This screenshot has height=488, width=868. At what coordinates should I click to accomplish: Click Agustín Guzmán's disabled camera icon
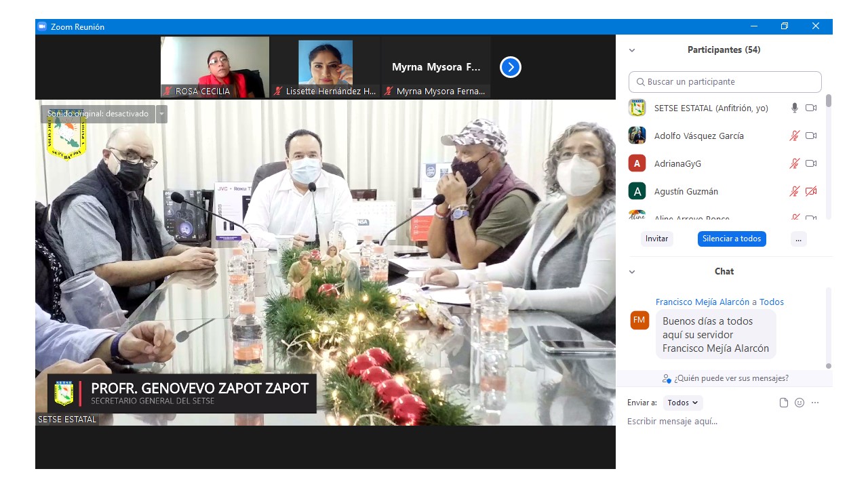click(811, 191)
